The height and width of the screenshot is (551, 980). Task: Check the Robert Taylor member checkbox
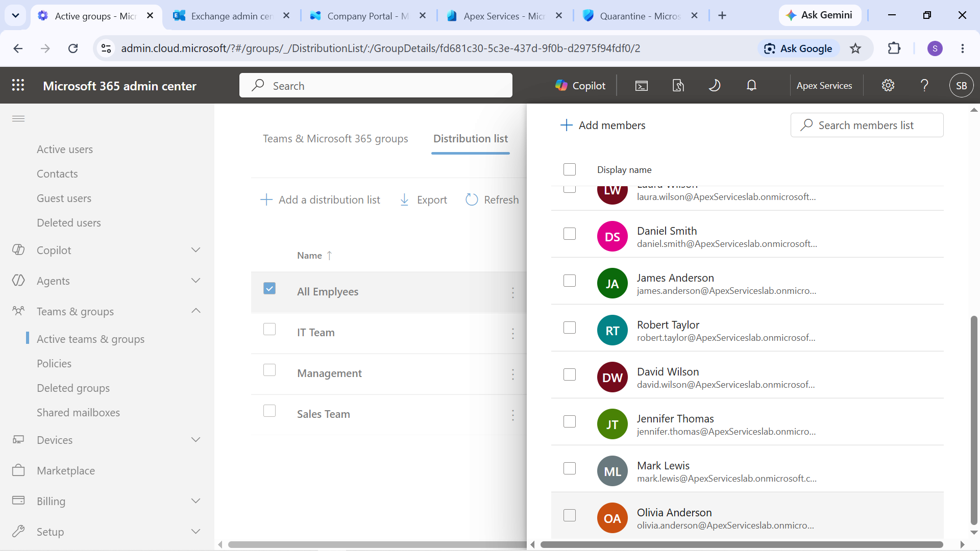pos(570,328)
